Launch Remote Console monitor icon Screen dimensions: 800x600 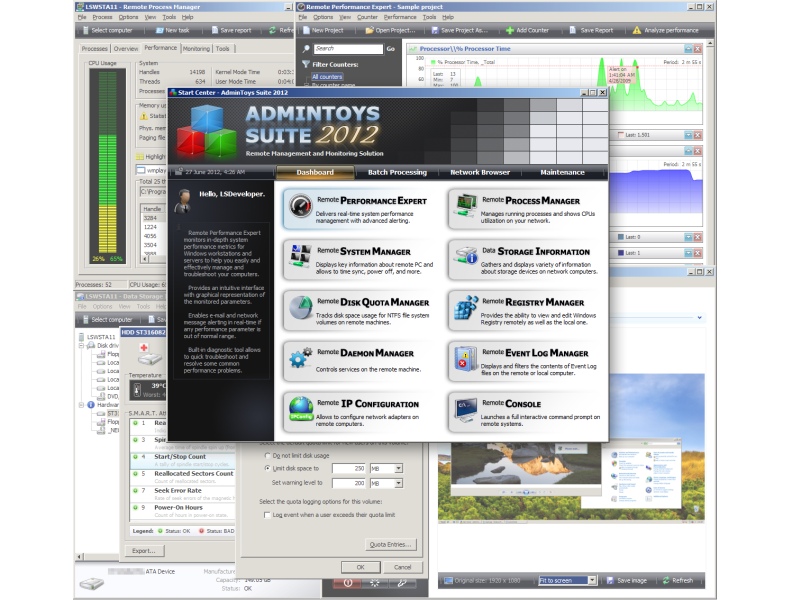[x=466, y=409]
